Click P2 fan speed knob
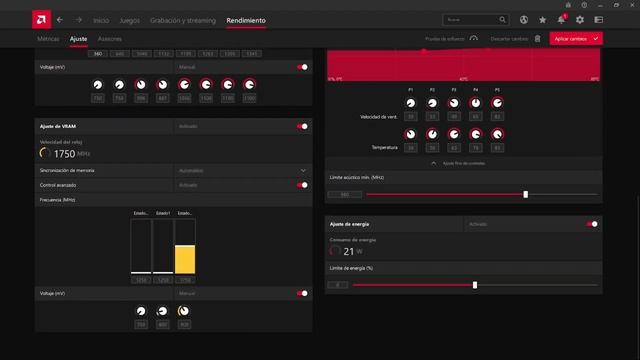This screenshot has width=640, height=360. 432,103
